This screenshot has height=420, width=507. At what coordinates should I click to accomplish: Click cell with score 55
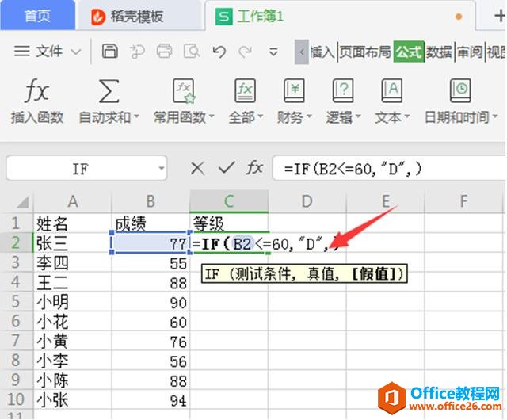coord(151,263)
